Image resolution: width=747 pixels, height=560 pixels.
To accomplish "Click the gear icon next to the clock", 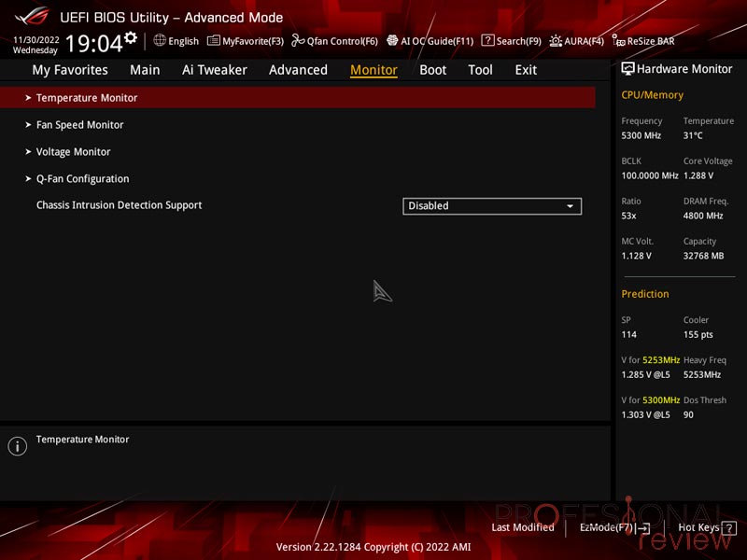I will (131, 37).
